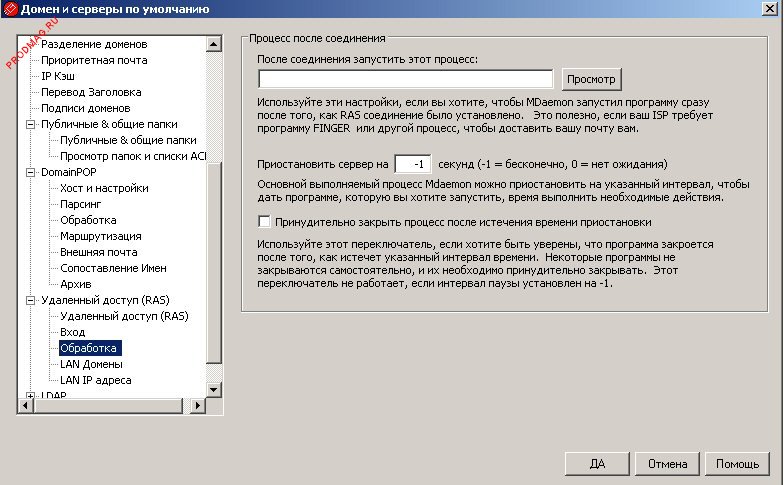
Task: Click the application icon in the title bar
Action: 10,10
